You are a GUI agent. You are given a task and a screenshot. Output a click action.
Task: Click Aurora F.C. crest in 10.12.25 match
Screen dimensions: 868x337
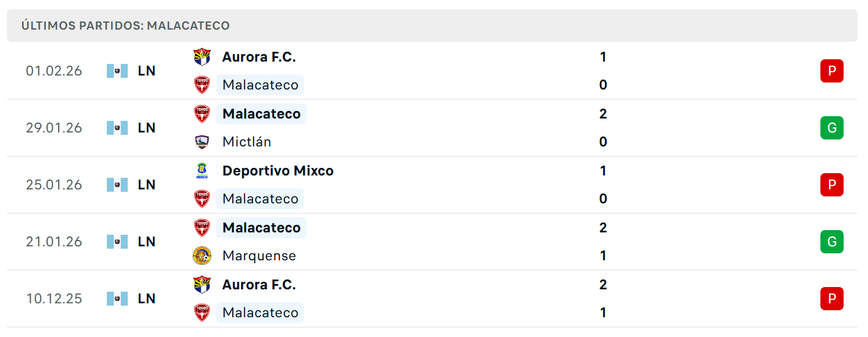pyautogui.click(x=202, y=285)
